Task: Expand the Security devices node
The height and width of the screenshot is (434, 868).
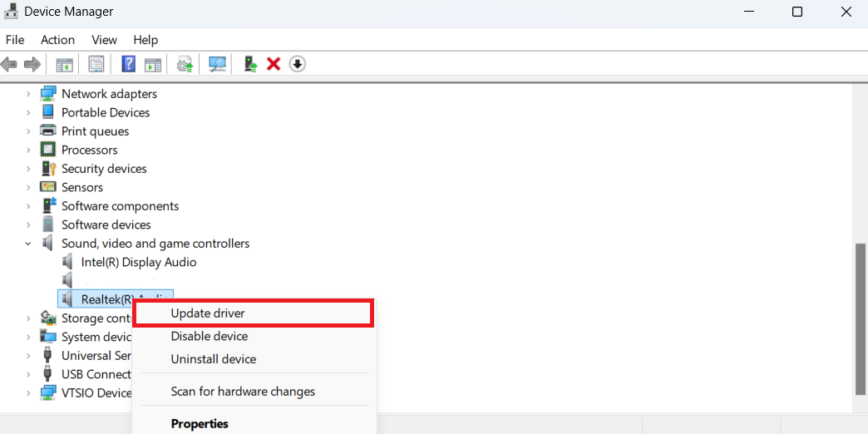Action: 28,169
